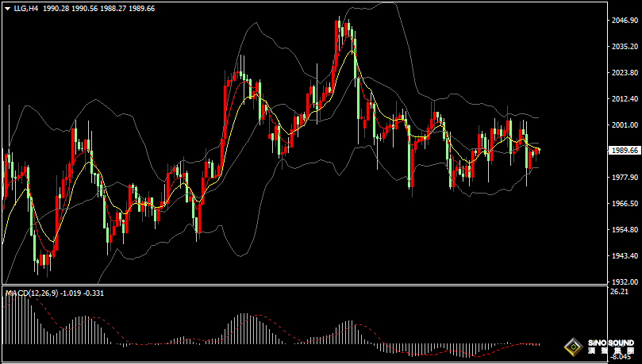Click the open price 1990.28 in header
The width and height of the screenshot is (642, 364).
point(57,8)
